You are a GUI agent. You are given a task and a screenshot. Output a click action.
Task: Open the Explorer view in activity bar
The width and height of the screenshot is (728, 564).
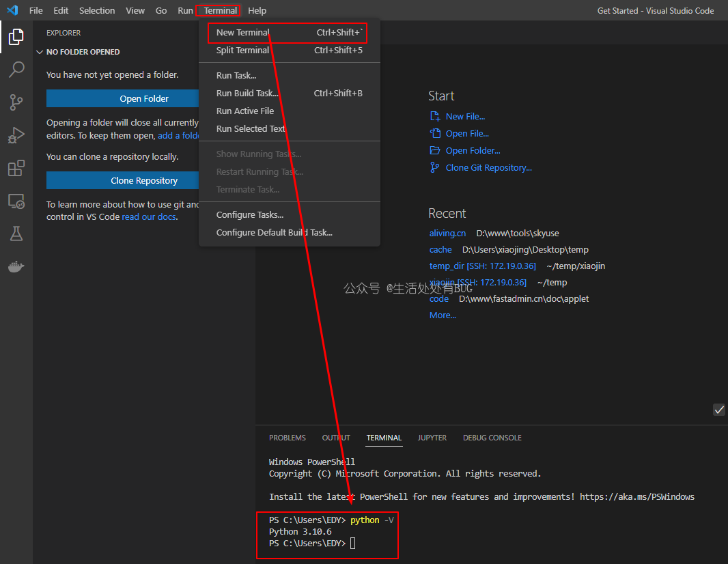[x=16, y=37]
